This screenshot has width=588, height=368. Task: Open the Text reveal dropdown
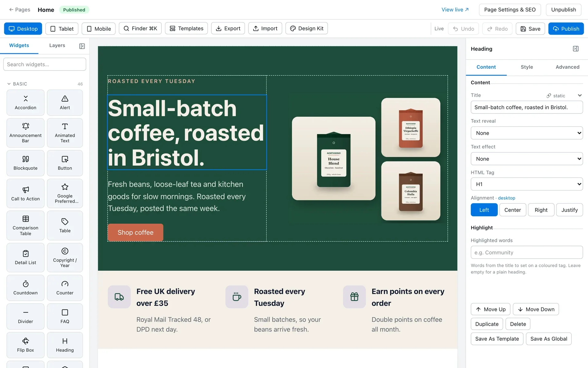pos(526,133)
